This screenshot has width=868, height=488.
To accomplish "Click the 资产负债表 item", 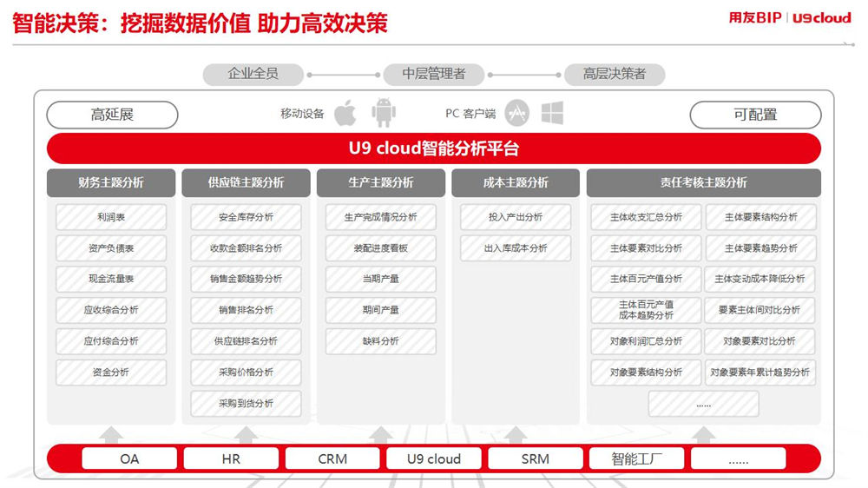I will (111, 248).
